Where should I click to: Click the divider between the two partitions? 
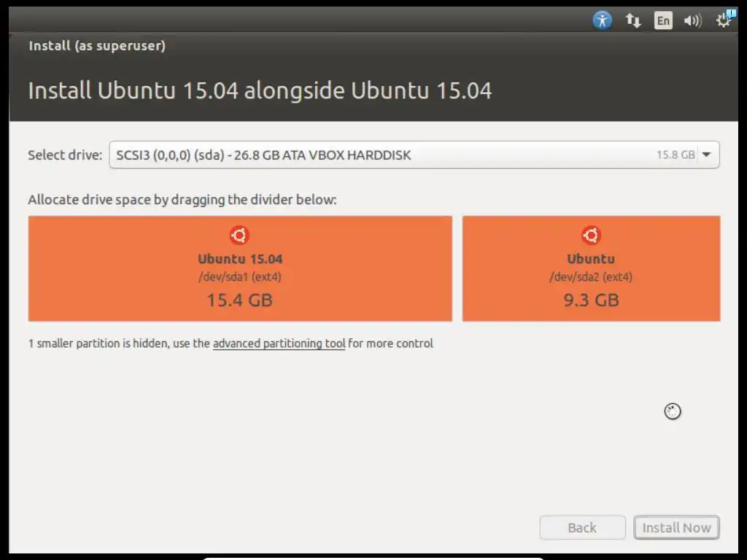(457, 268)
